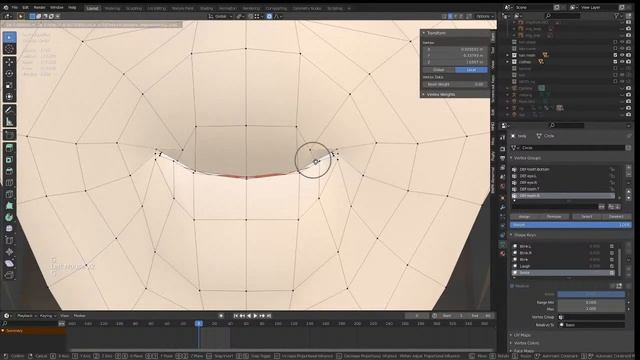Open the Object Data properties tab
This screenshot has width=640, height=360.
[x=502, y=244]
